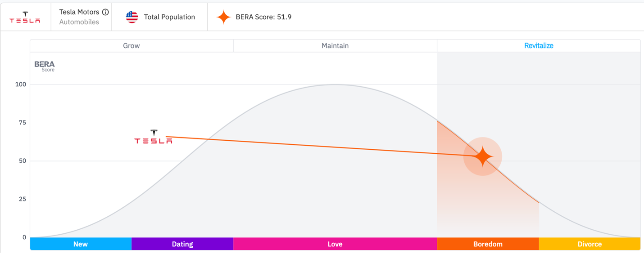Click the New stage segment
The height and width of the screenshot is (254, 644).
[x=81, y=244]
